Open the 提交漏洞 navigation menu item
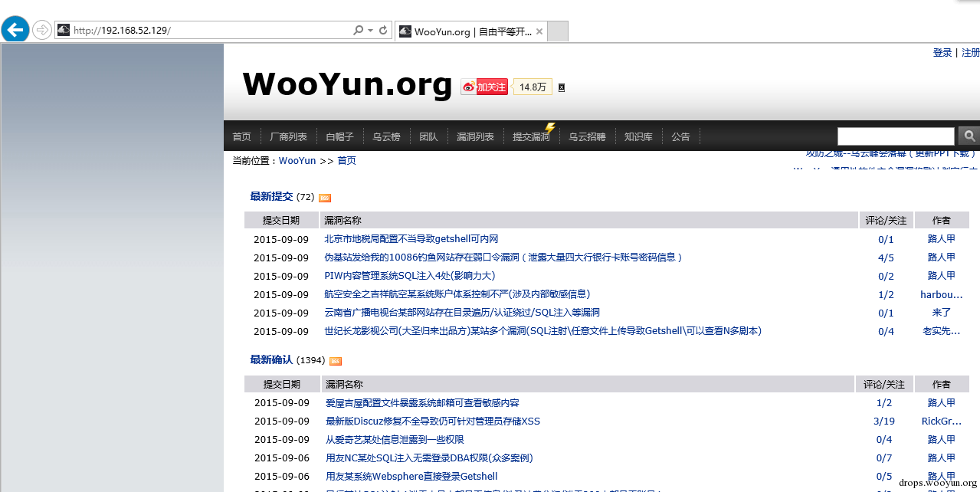980x492 pixels. 531,136
